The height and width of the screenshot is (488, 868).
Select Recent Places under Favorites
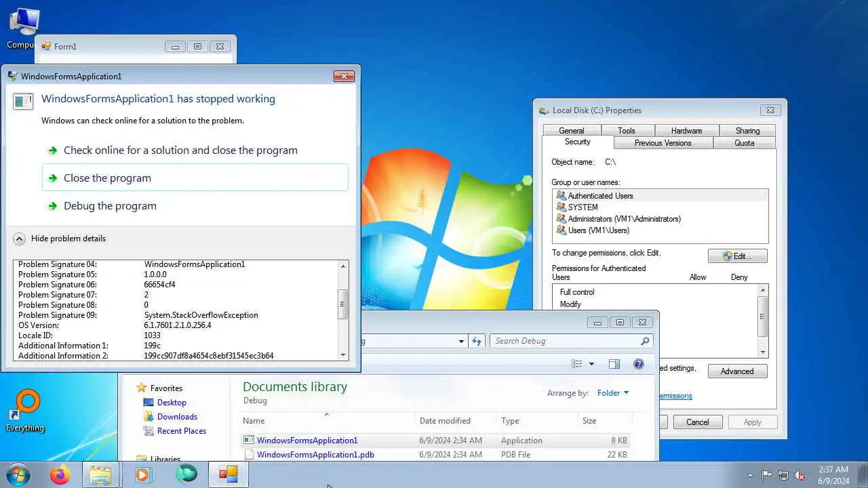click(181, 431)
